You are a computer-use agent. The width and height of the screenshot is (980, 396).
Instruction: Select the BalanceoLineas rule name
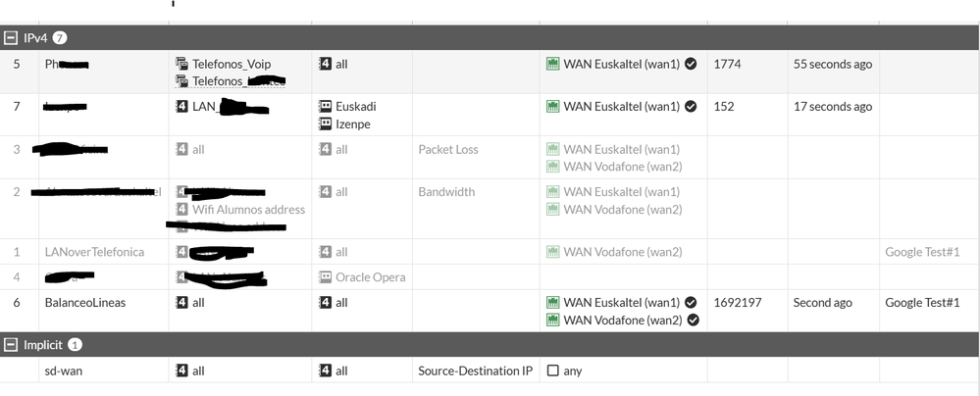pos(85,303)
